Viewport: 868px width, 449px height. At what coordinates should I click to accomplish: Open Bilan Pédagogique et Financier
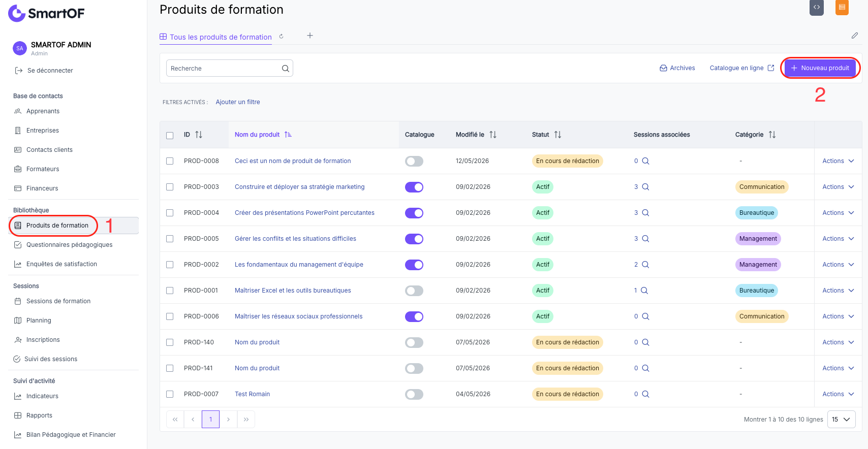point(71,435)
